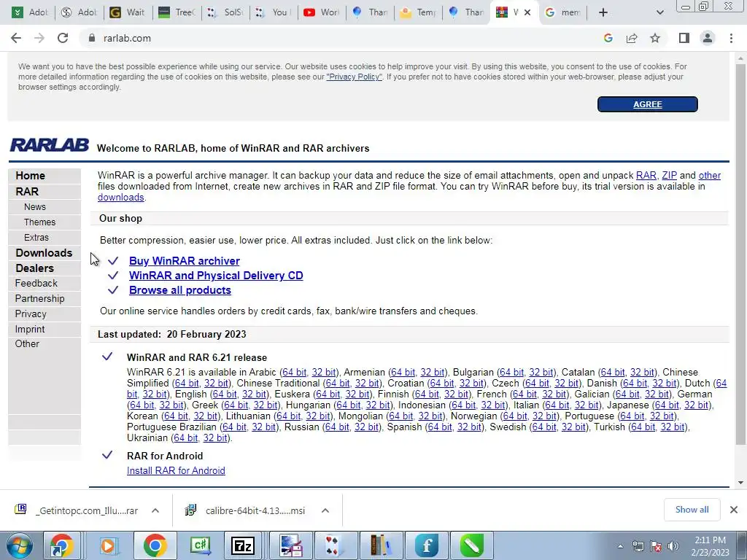The width and height of the screenshot is (747, 560).
Task: Click the share page icon
Action: [632, 38]
